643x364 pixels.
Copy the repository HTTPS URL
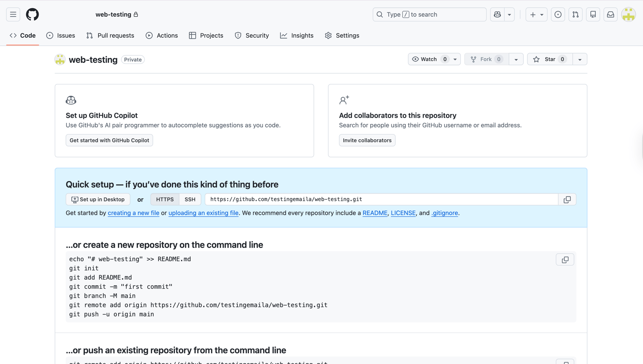pyautogui.click(x=567, y=200)
